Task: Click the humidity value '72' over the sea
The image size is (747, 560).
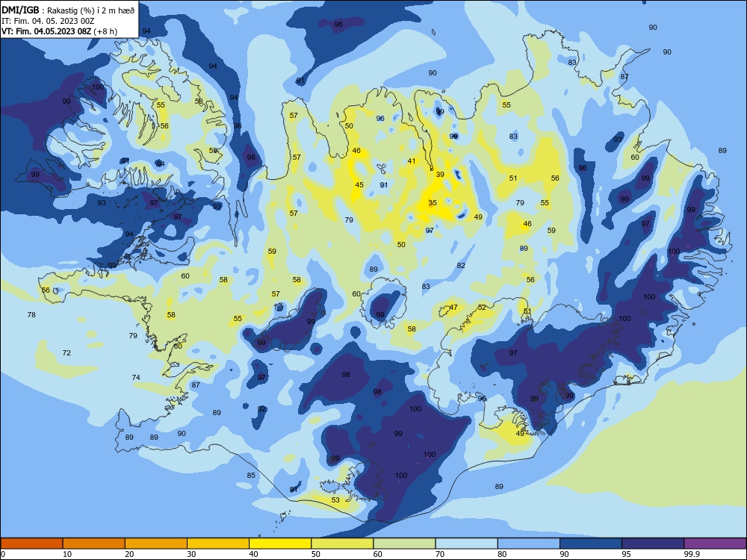Action: click(66, 353)
